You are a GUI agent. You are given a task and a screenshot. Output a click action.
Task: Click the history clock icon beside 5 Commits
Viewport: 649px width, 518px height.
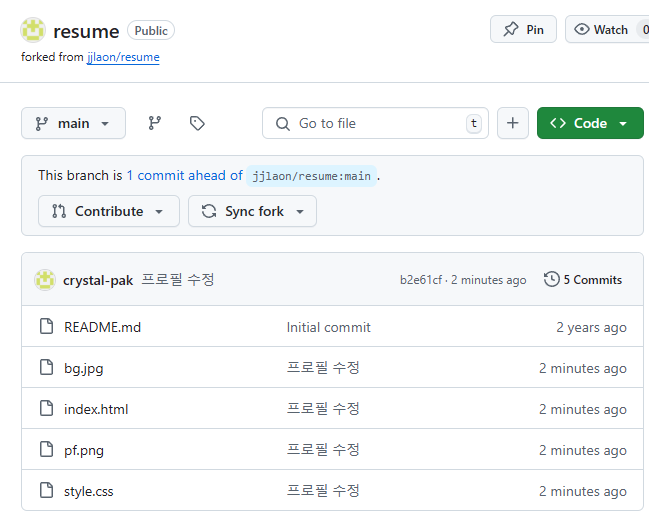tap(552, 279)
